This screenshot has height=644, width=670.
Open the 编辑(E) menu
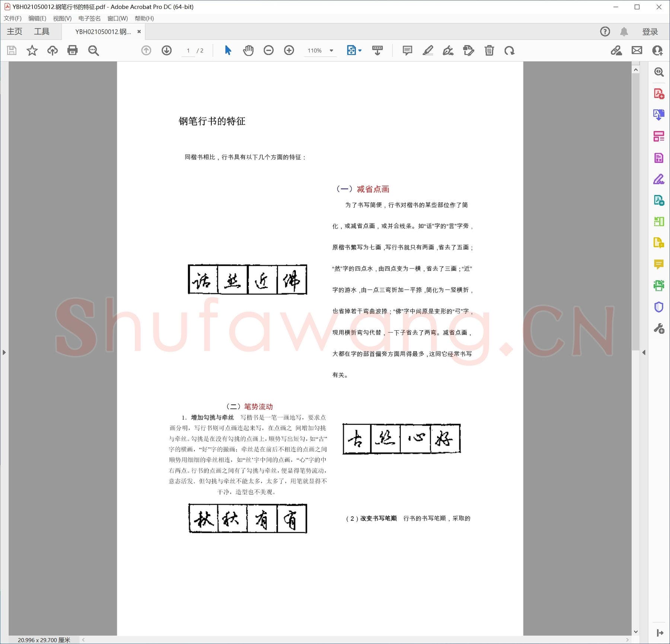point(37,18)
